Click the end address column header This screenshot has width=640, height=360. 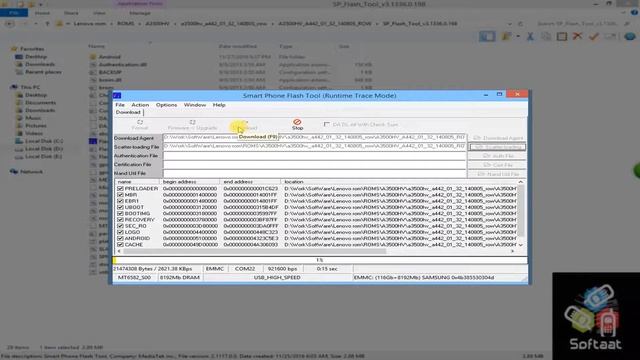250,182
